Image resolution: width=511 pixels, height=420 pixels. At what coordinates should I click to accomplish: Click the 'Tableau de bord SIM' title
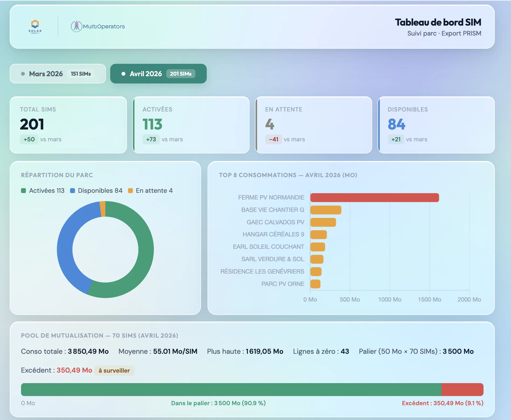(438, 22)
